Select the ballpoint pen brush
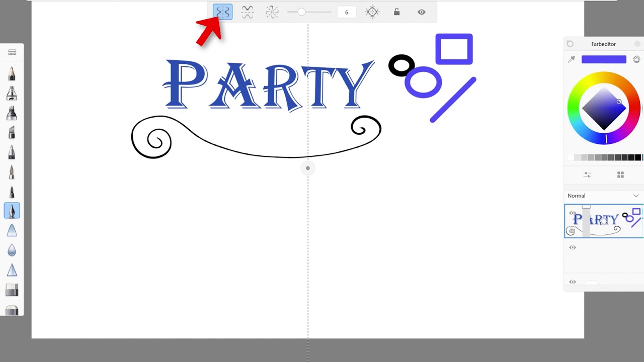644x362 pixels. [x=12, y=152]
